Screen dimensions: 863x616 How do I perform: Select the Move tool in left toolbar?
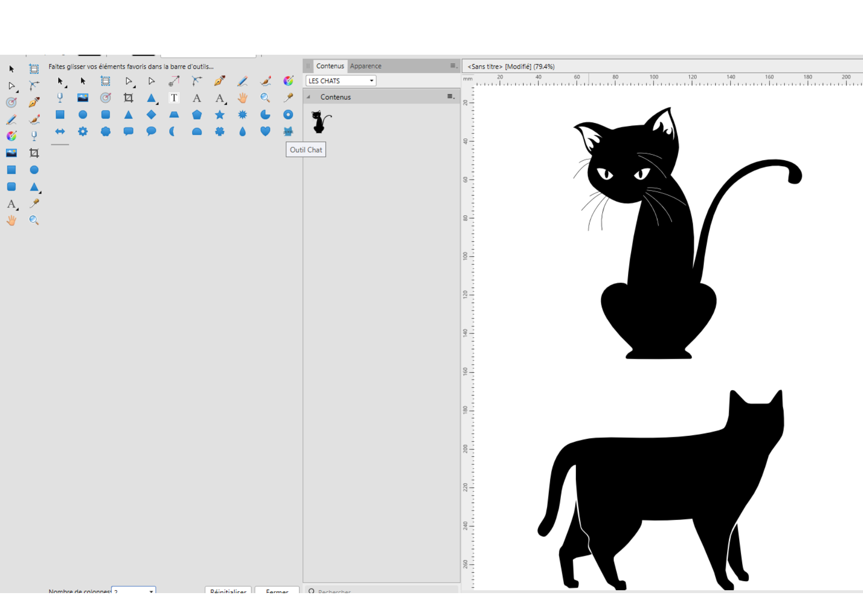11,69
